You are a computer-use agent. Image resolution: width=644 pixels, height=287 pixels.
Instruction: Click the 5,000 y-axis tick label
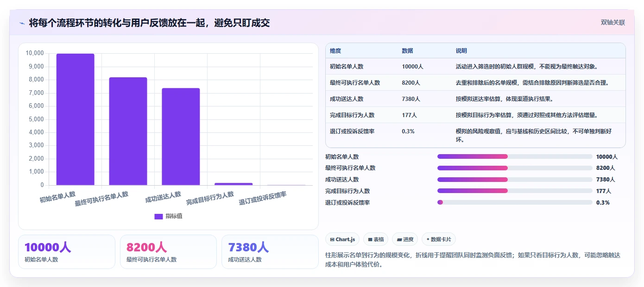36,119
